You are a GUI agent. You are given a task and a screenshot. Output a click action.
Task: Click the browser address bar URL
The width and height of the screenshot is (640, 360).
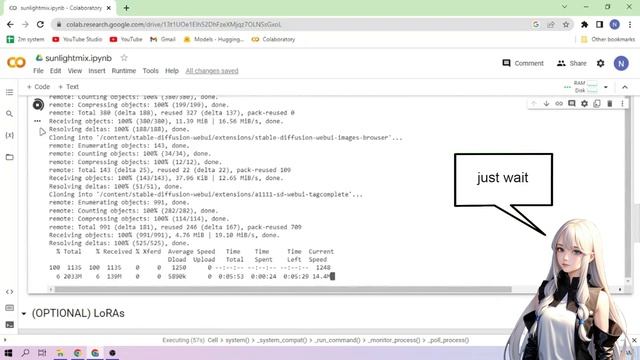173,24
